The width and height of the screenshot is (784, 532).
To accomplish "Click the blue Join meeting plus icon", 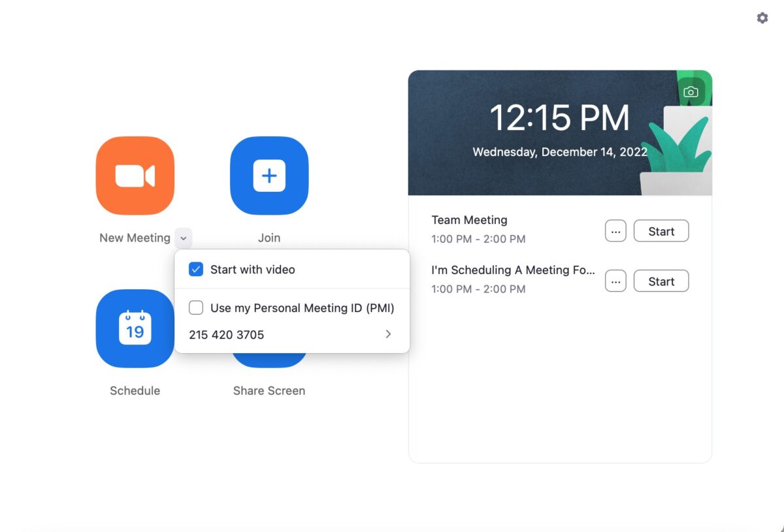I will [269, 176].
